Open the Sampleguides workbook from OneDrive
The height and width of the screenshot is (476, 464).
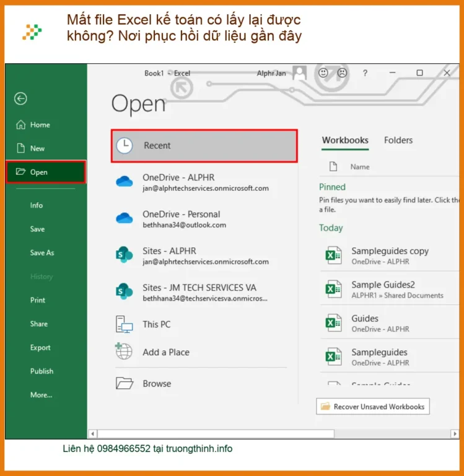tap(390, 357)
